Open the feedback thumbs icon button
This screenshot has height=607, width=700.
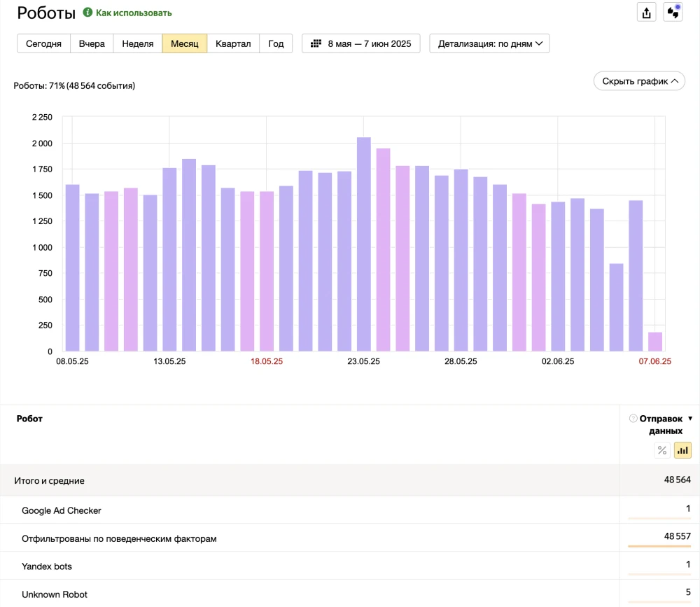tap(673, 13)
